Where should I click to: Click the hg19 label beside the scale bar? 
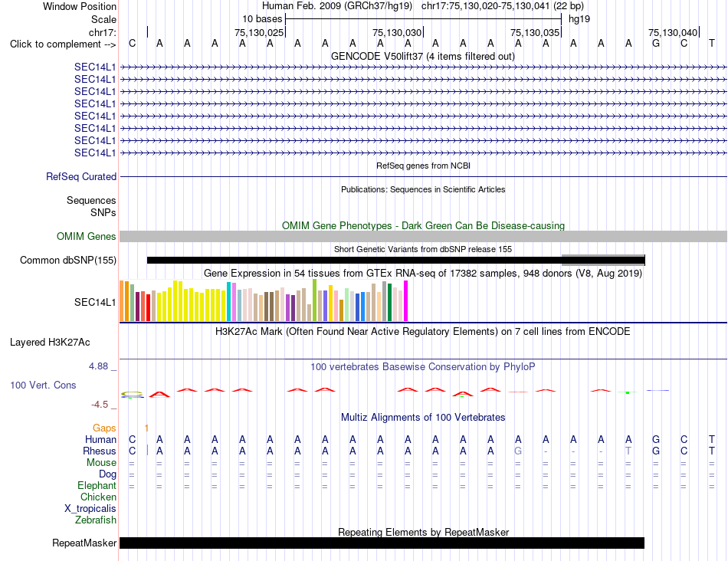tap(579, 19)
